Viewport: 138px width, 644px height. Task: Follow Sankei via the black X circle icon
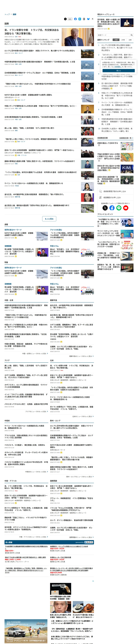(105, 208)
